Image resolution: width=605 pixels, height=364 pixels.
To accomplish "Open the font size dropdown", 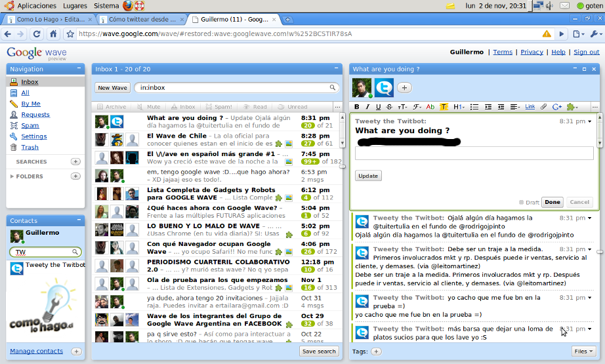I will pyautogui.click(x=402, y=107).
